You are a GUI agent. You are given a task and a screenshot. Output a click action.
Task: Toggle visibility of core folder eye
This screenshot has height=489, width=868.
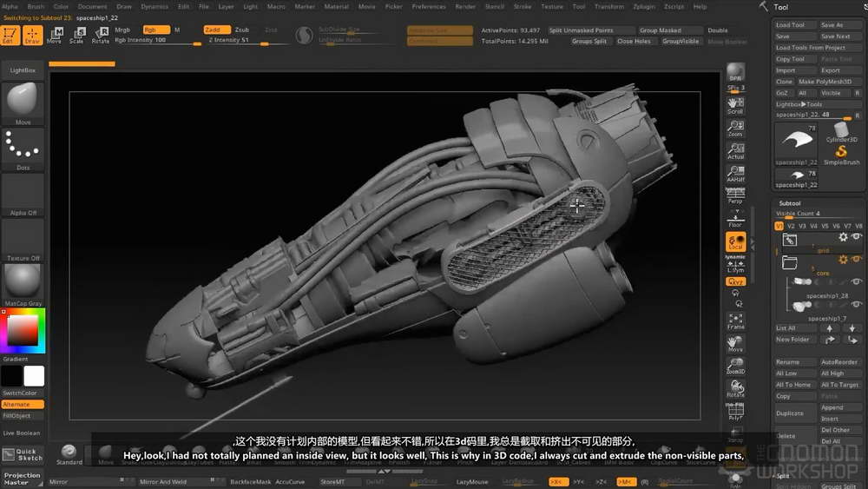coord(856,259)
